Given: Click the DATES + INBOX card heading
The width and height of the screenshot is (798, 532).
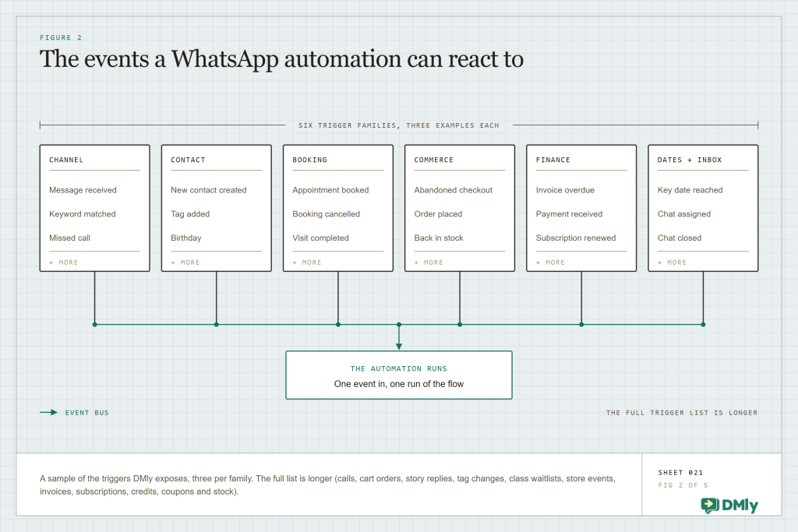Looking at the screenshot, I should click(x=690, y=160).
